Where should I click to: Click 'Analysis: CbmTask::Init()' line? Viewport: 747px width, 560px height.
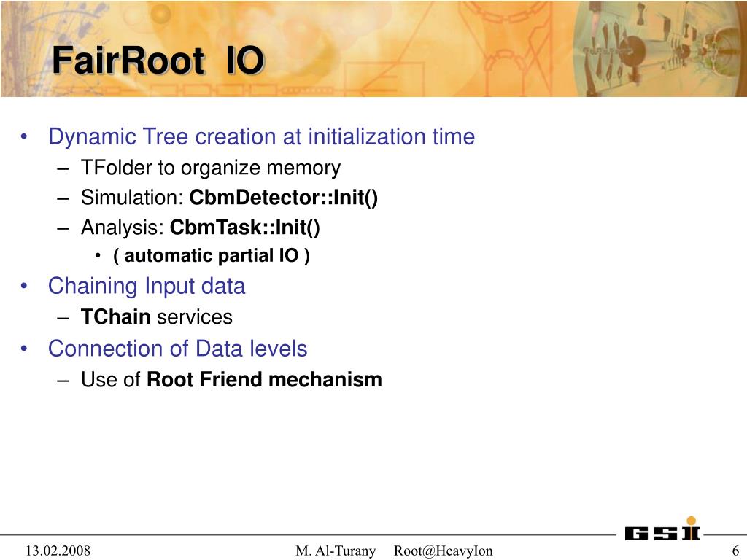click(200, 227)
